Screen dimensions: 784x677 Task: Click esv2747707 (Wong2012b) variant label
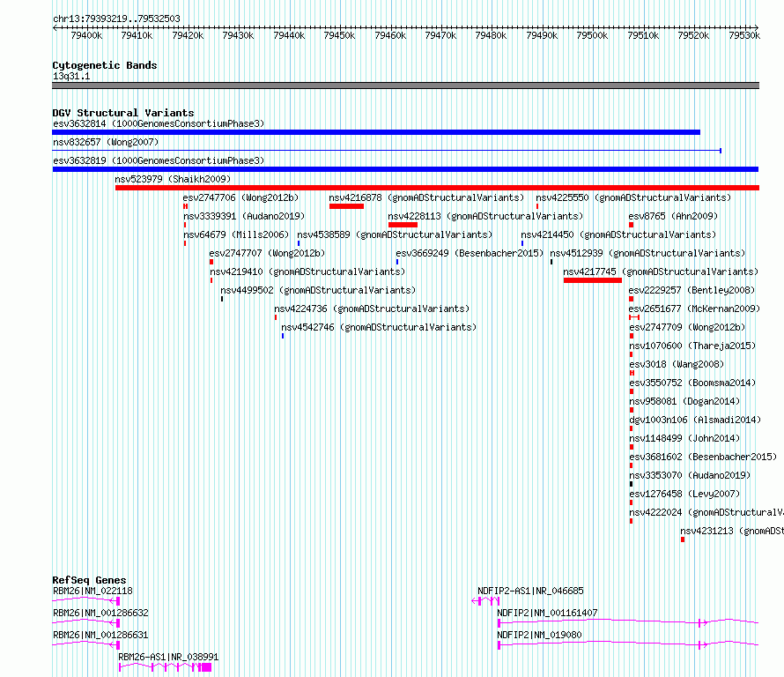267,253
